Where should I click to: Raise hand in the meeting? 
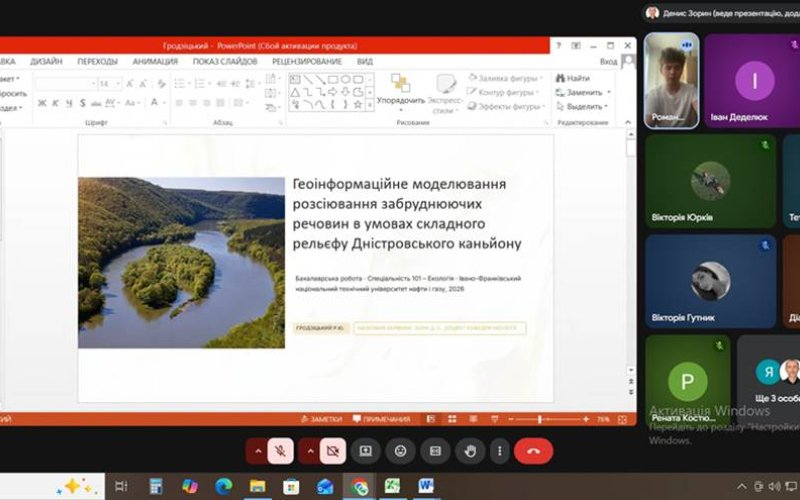coord(470,451)
